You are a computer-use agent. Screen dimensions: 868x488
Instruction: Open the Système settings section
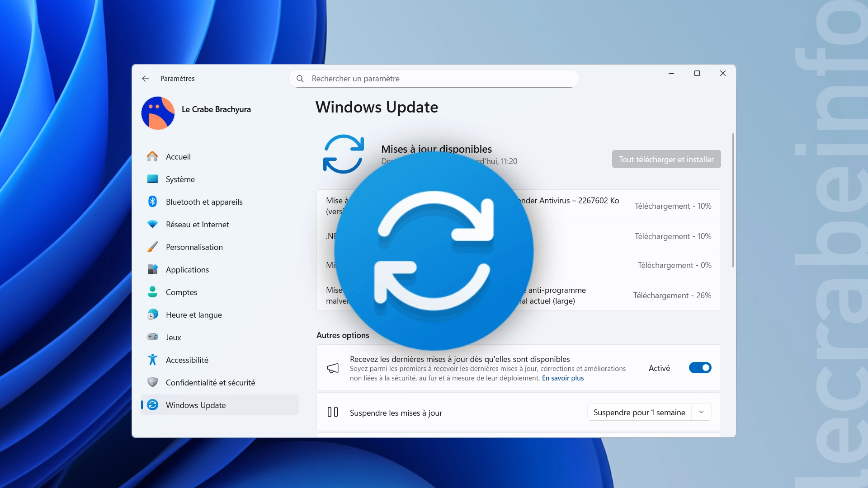pyautogui.click(x=180, y=179)
